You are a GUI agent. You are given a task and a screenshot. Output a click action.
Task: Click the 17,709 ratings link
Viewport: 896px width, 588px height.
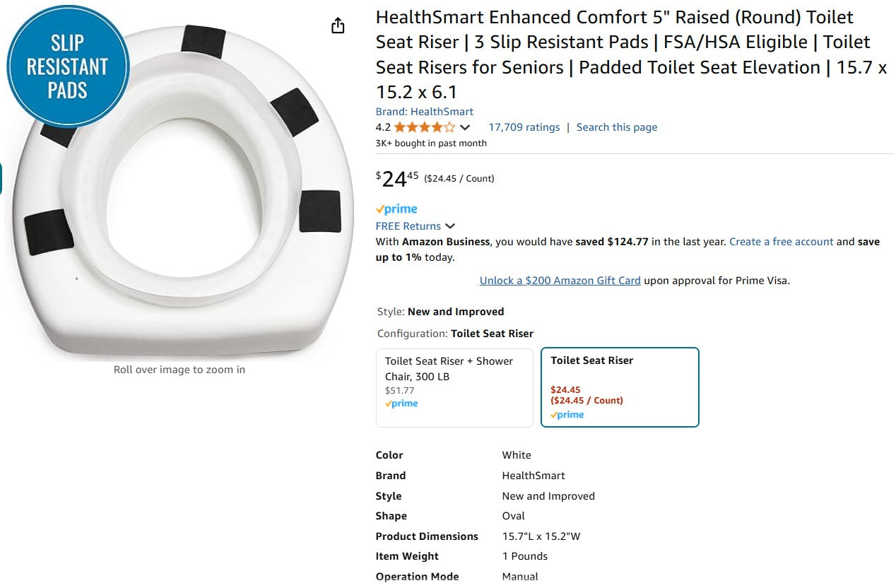(x=524, y=127)
